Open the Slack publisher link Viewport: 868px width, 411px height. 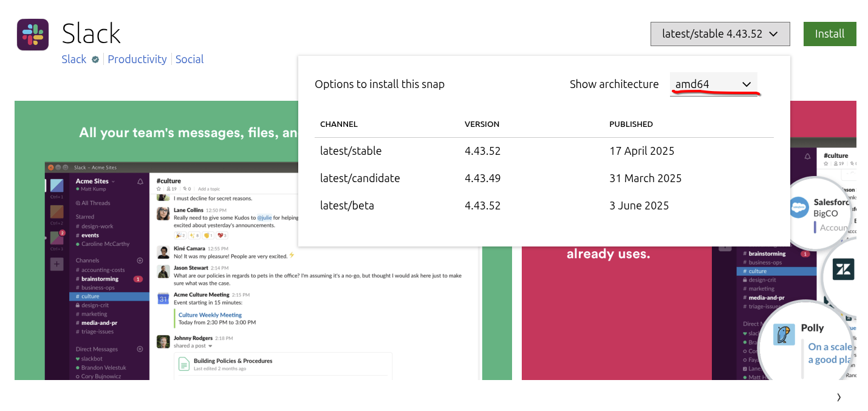click(74, 59)
